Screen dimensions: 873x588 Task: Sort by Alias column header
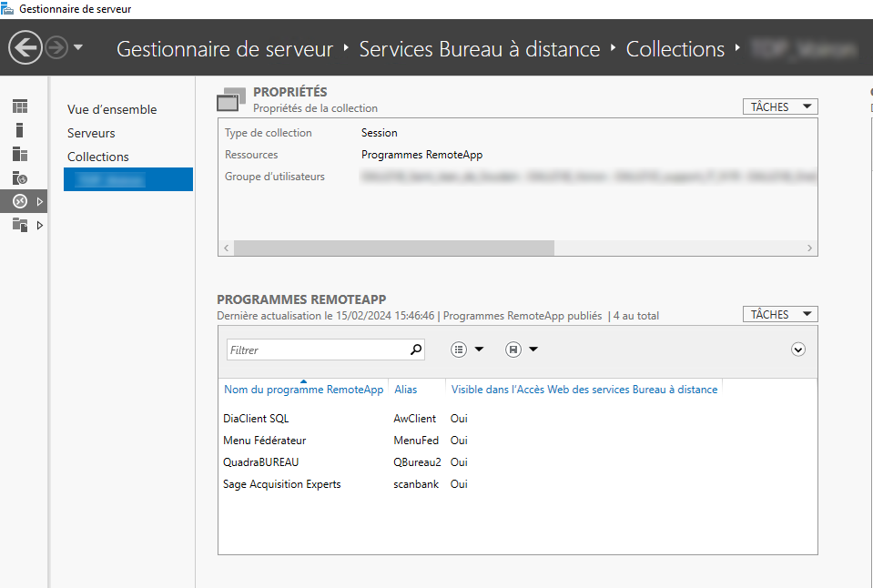pyautogui.click(x=406, y=390)
